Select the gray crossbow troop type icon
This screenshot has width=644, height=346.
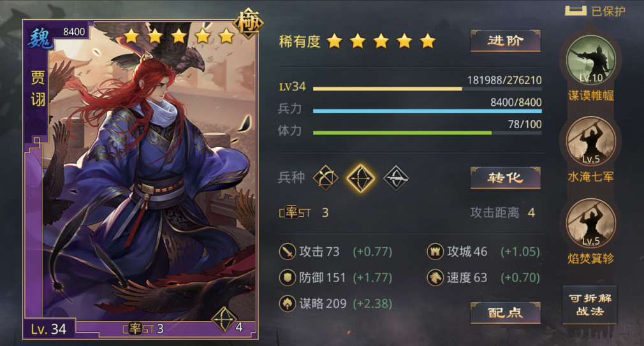[396, 178]
